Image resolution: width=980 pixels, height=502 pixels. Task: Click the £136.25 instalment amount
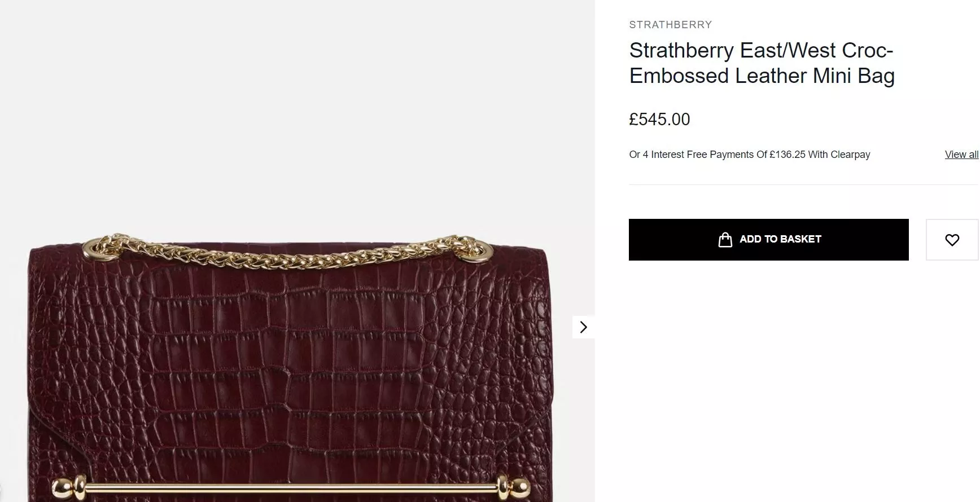click(x=787, y=155)
